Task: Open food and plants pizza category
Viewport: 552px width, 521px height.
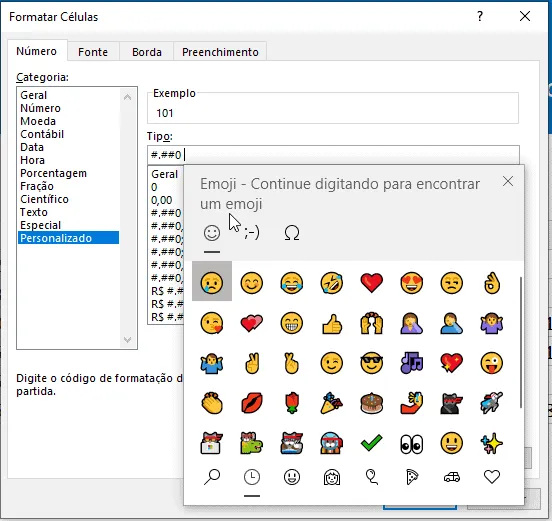Action: click(412, 477)
